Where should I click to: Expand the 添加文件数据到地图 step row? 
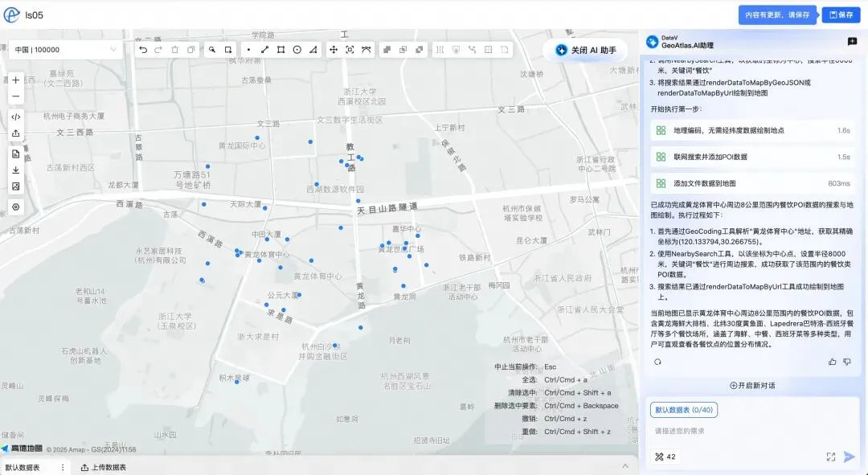[752, 184]
